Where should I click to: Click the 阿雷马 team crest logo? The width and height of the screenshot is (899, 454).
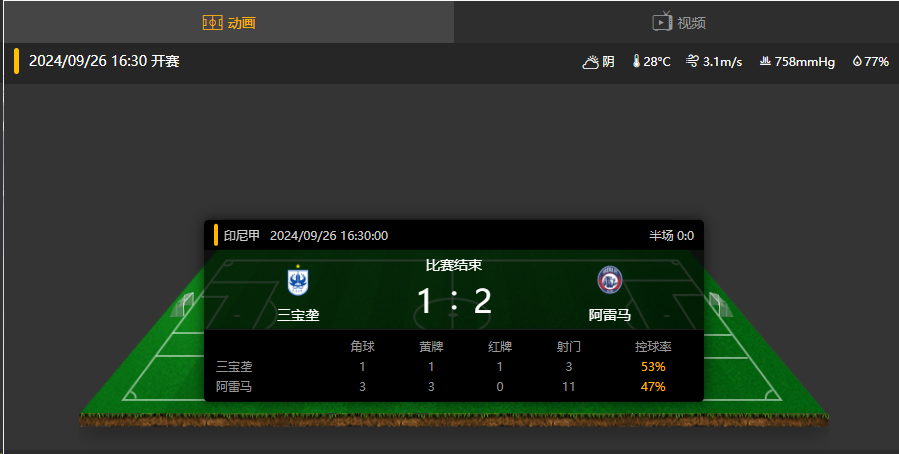(x=609, y=280)
